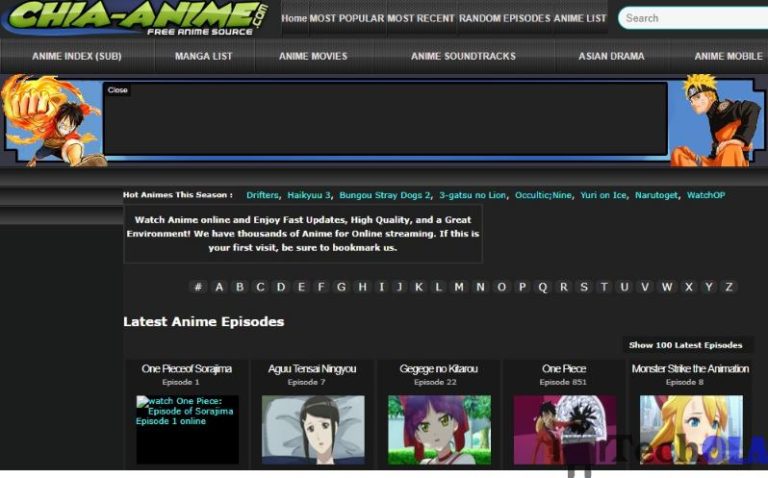Screen dimensions: 768x478
Task: Click Show 100 Latest Episodes button
Action: tap(686, 345)
